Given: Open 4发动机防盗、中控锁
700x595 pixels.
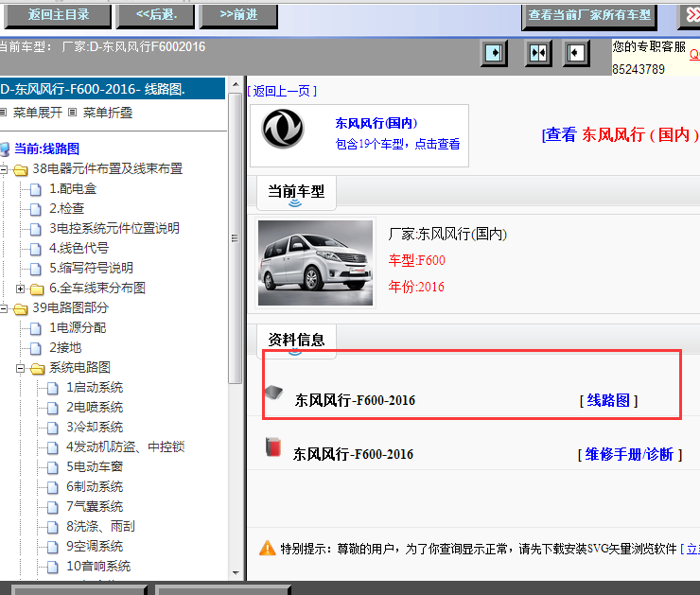Looking at the screenshot, I should click(126, 446).
